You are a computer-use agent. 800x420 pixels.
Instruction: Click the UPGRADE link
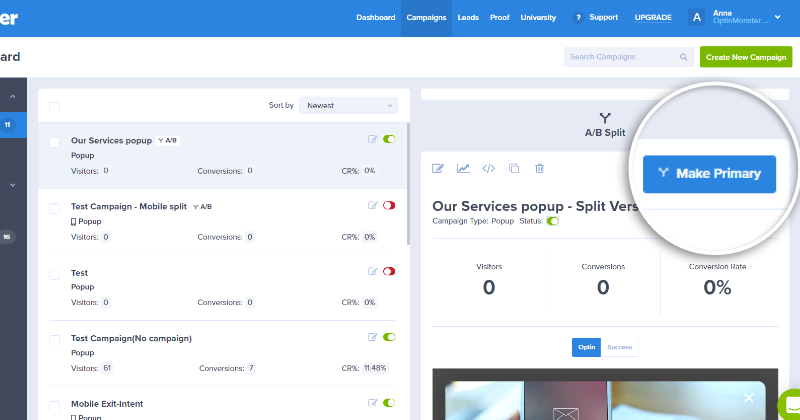653,17
